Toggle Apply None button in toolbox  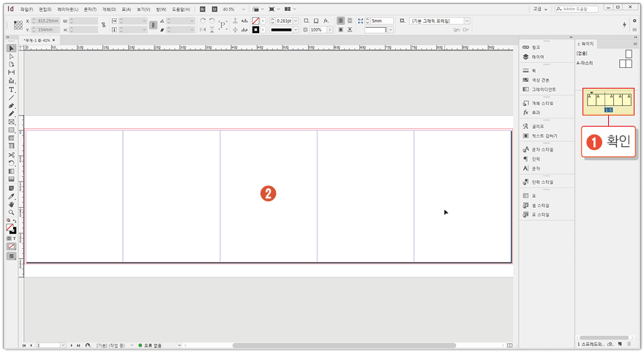(12, 247)
